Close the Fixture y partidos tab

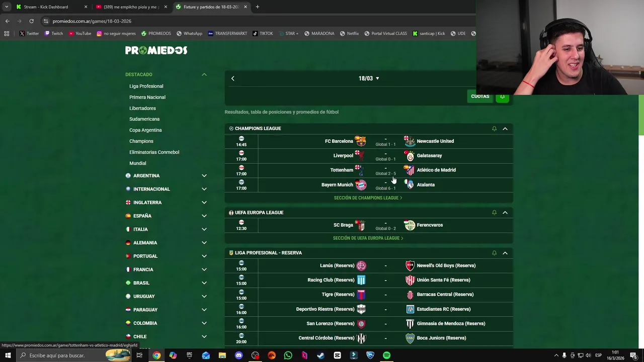pyautogui.click(x=246, y=7)
